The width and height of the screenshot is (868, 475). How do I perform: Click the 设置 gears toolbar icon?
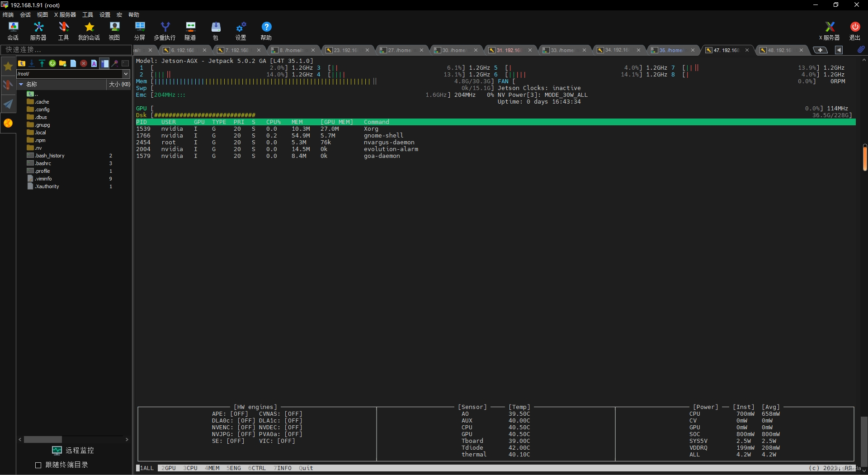(241, 31)
